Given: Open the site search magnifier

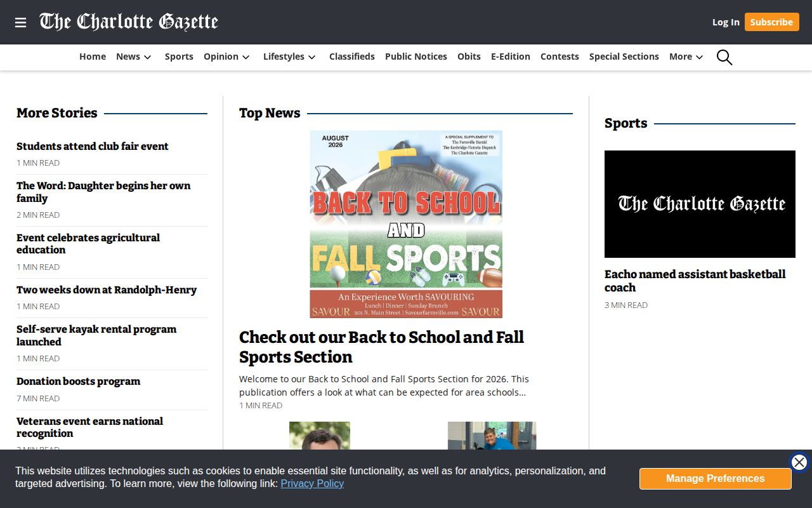Looking at the screenshot, I should 724,57.
